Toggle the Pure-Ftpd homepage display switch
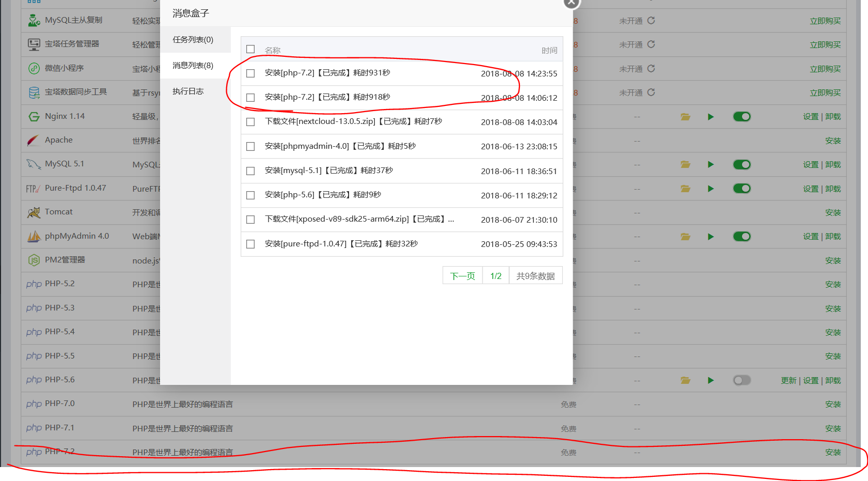The image size is (868, 481). pyautogui.click(x=742, y=189)
